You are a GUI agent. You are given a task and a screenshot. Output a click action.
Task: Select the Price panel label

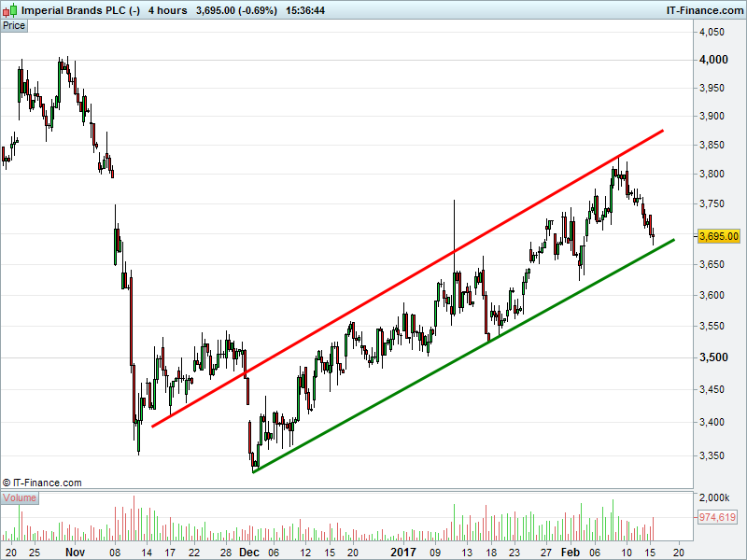tap(14, 26)
